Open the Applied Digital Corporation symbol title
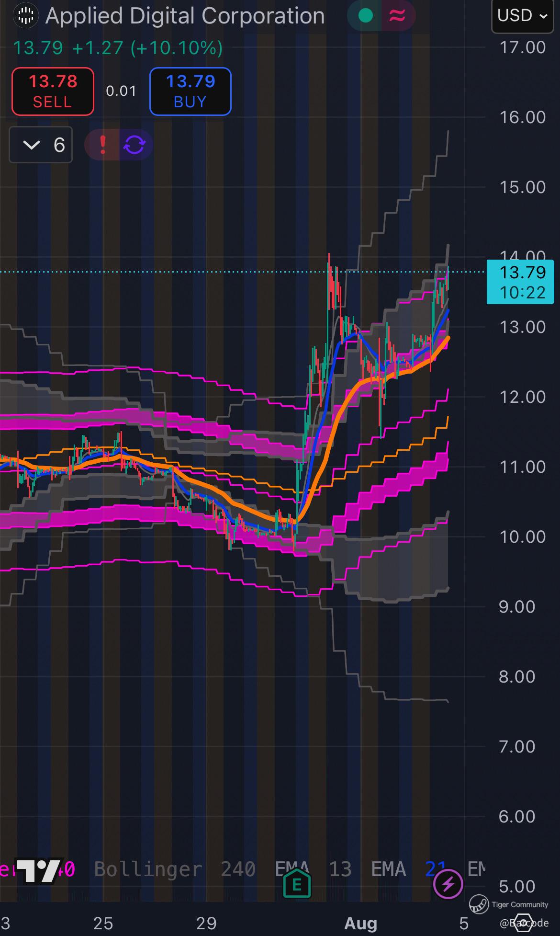560x936 pixels. (185, 16)
